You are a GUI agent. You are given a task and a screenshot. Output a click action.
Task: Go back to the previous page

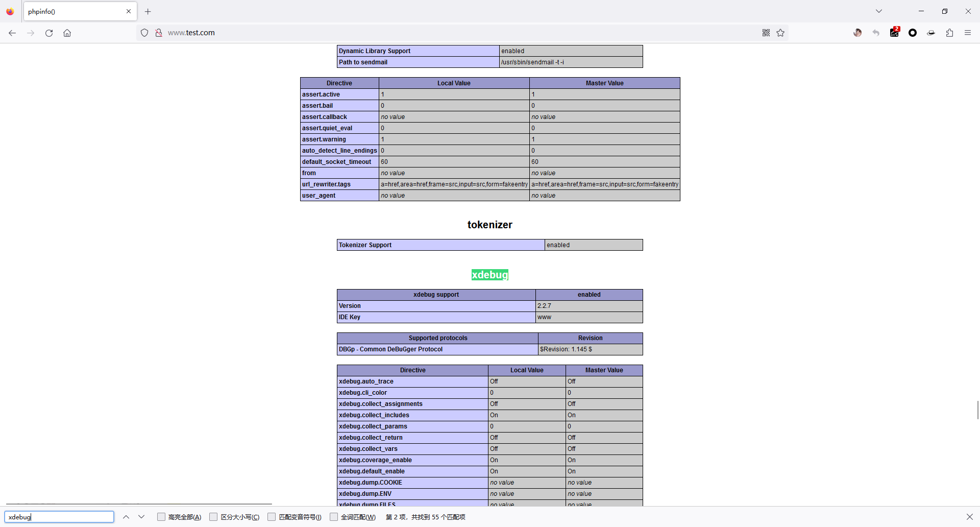[12, 33]
